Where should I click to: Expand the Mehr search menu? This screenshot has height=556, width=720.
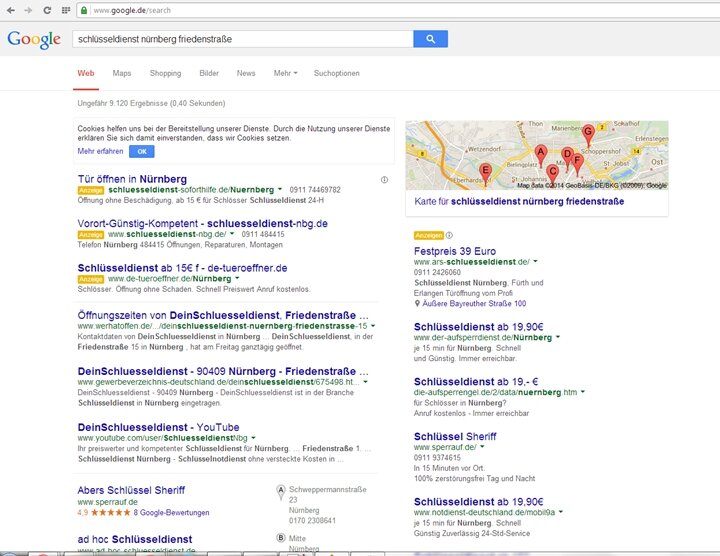(285, 73)
